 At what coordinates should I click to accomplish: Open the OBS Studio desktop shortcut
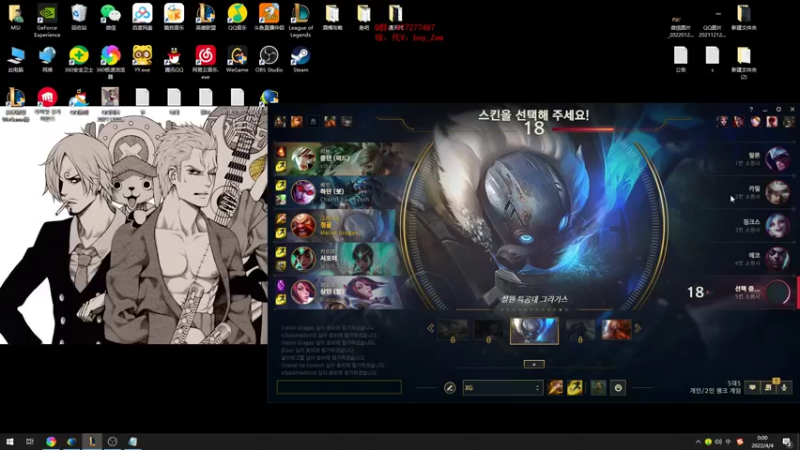pyautogui.click(x=269, y=59)
